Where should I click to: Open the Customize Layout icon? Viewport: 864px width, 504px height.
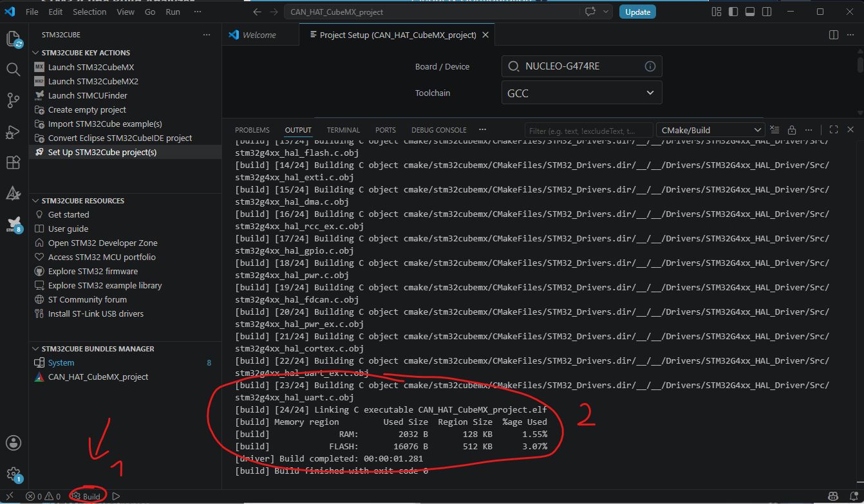[x=717, y=12]
